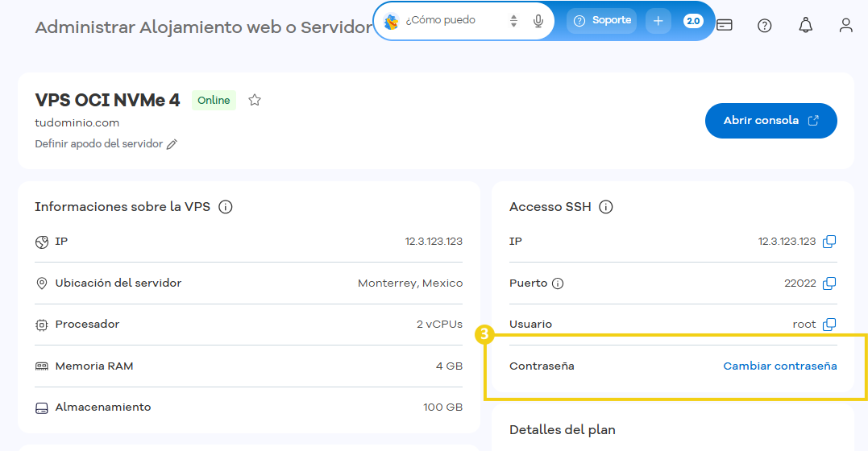This screenshot has height=451, width=868.
Task: Click the plus button next to Soporte
Action: tap(658, 21)
